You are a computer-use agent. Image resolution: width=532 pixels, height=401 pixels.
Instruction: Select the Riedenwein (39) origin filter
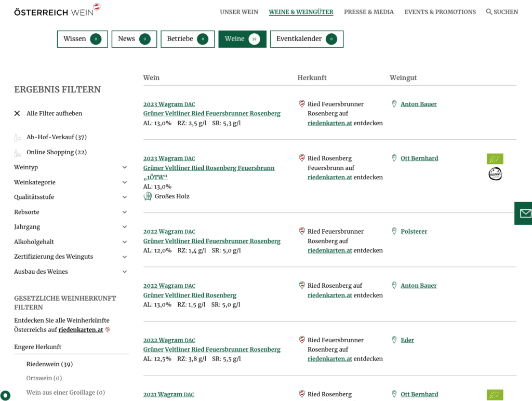49,364
